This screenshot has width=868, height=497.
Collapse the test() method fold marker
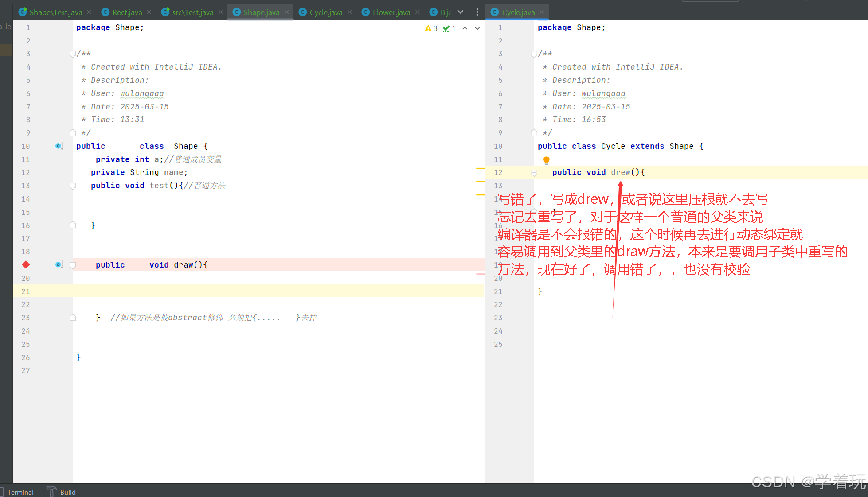click(x=73, y=186)
